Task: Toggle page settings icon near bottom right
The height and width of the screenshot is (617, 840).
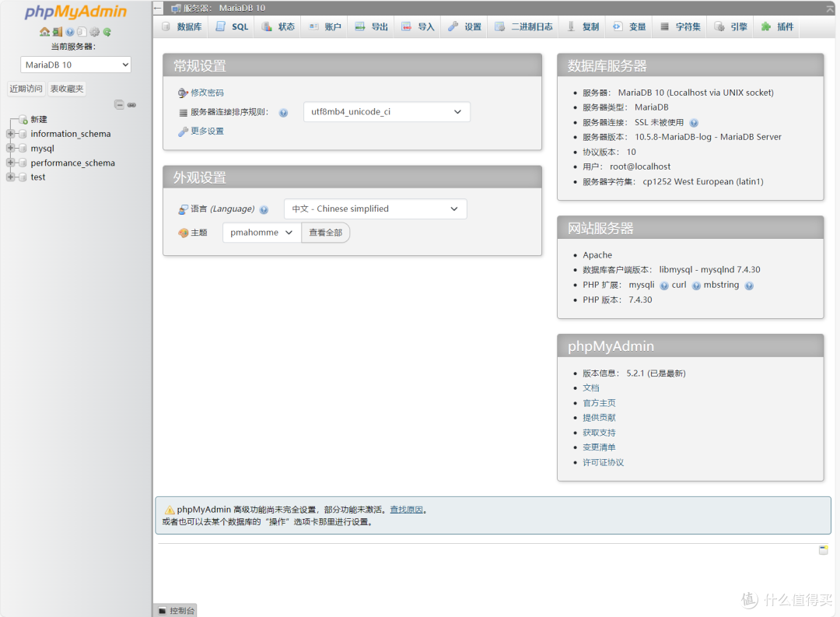Action: (x=823, y=550)
